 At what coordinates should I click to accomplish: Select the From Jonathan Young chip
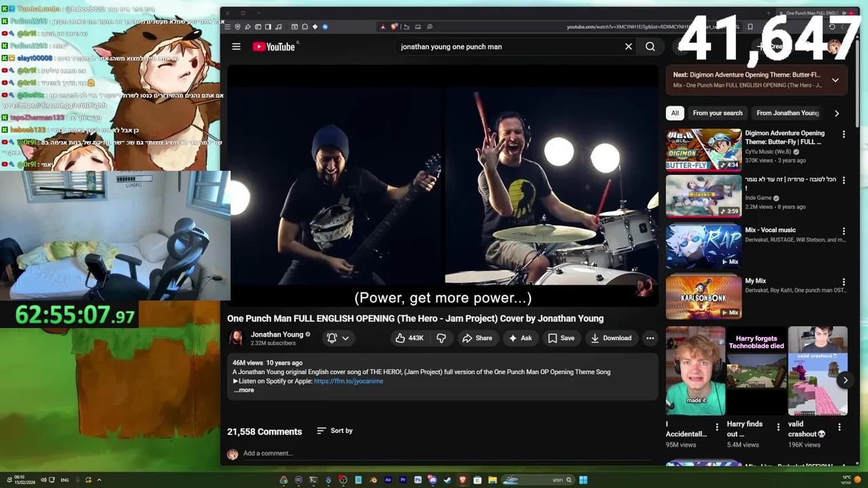tap(788, 113)
